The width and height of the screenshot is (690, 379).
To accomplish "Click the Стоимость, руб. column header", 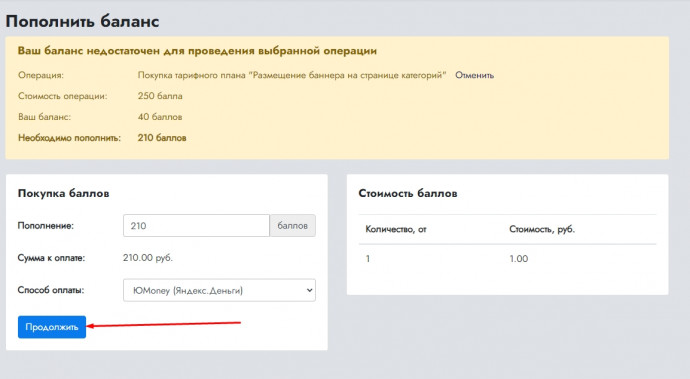I will 542,229.
